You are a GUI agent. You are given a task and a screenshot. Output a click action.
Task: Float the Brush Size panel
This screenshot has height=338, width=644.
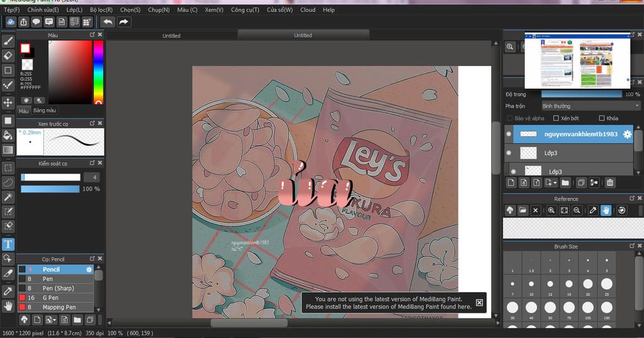pyautogui.click(x=631, y=246)
